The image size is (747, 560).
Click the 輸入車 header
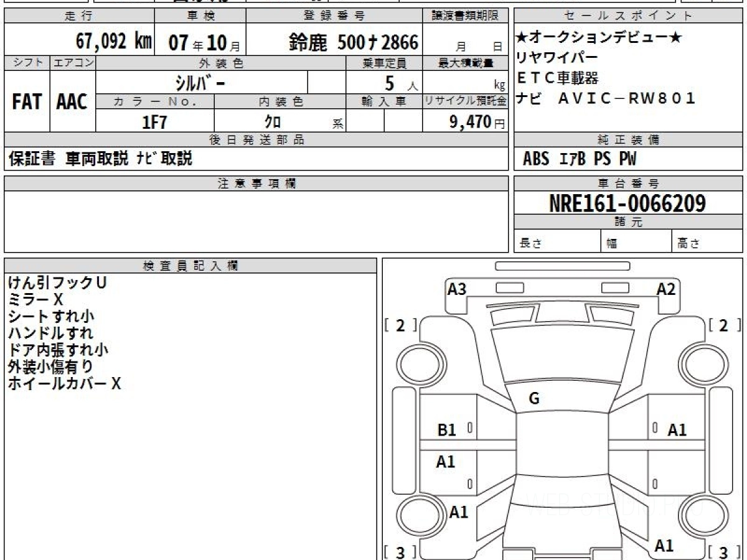click(384, 101)
